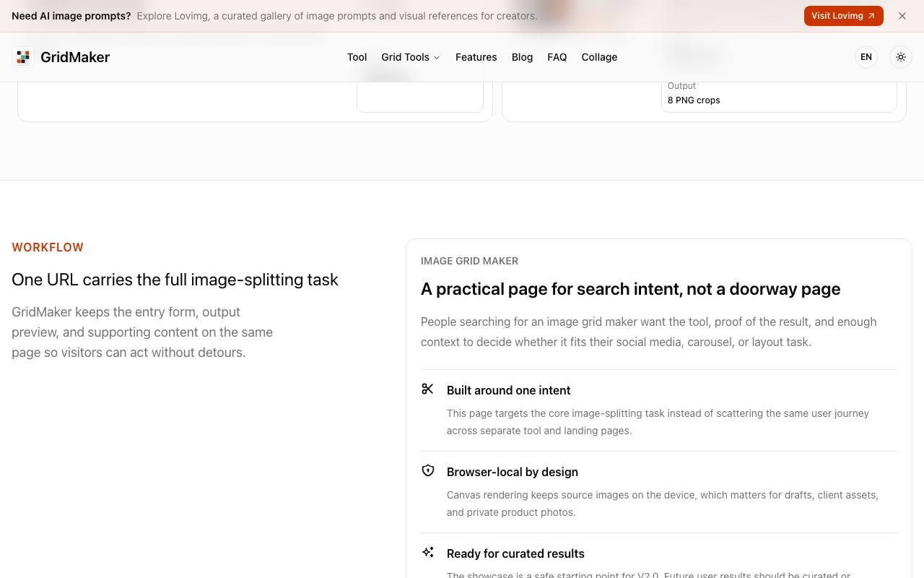Click the "Ready for curated results" title
Image resolution: width=924 pixels, height=578 pixels.
[x=515, y=553]
